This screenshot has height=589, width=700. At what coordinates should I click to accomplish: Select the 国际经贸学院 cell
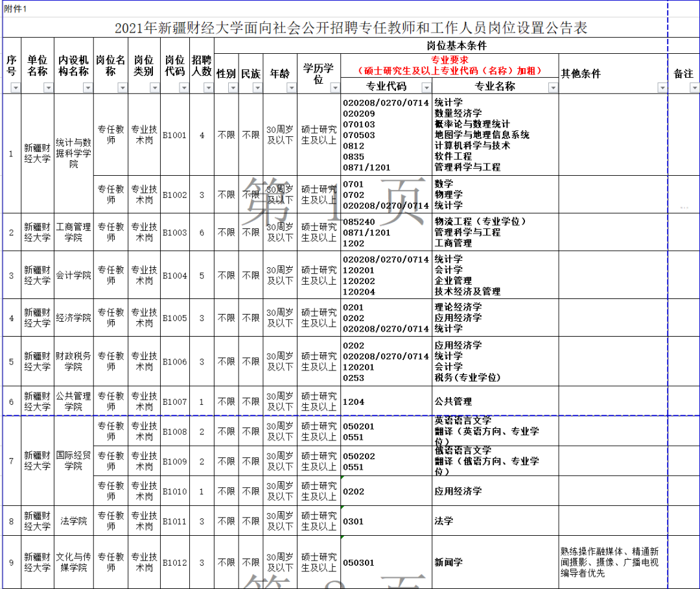point(74,461)
